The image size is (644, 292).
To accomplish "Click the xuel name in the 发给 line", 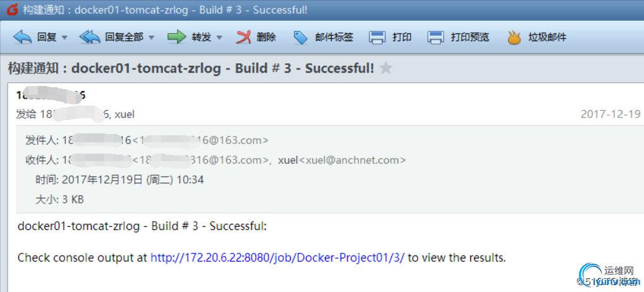I will 125,114.
